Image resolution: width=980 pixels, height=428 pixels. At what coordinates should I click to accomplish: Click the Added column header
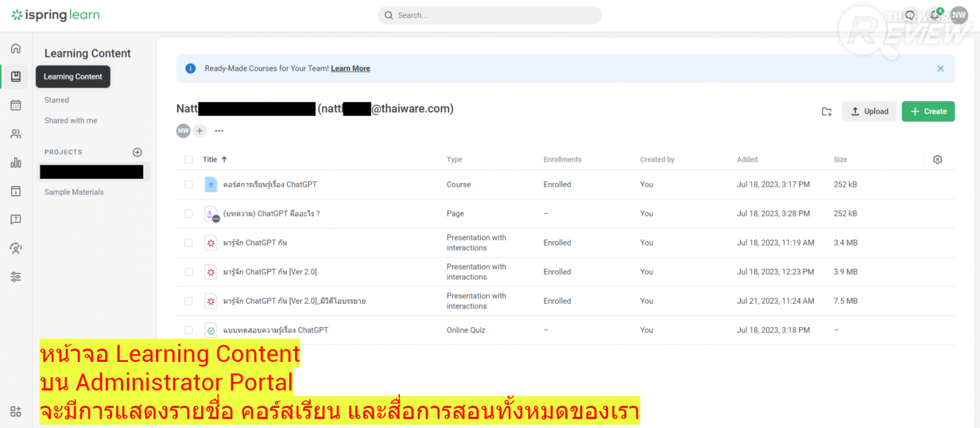[x=747, y=159]
